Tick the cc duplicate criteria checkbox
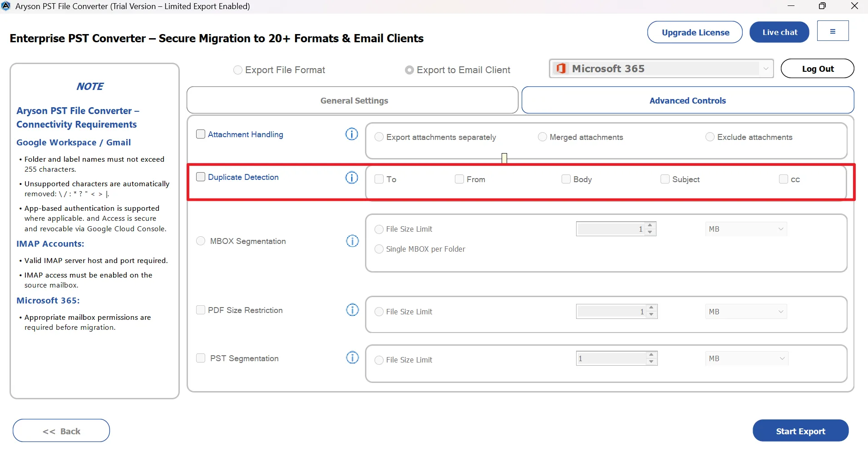Image resolution: width=868 pixels, height=452 pixels. coord(784,179)
